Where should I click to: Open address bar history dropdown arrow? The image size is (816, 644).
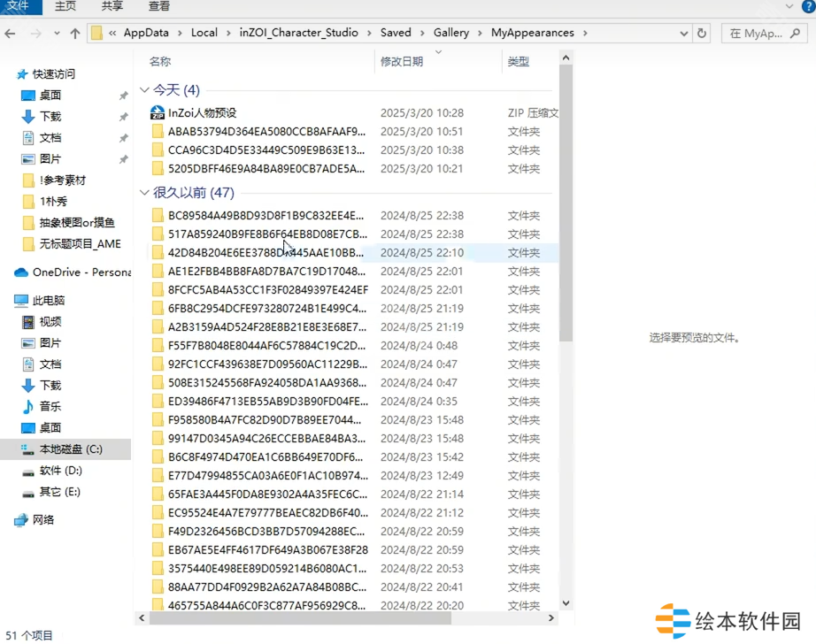coord(684,33)
